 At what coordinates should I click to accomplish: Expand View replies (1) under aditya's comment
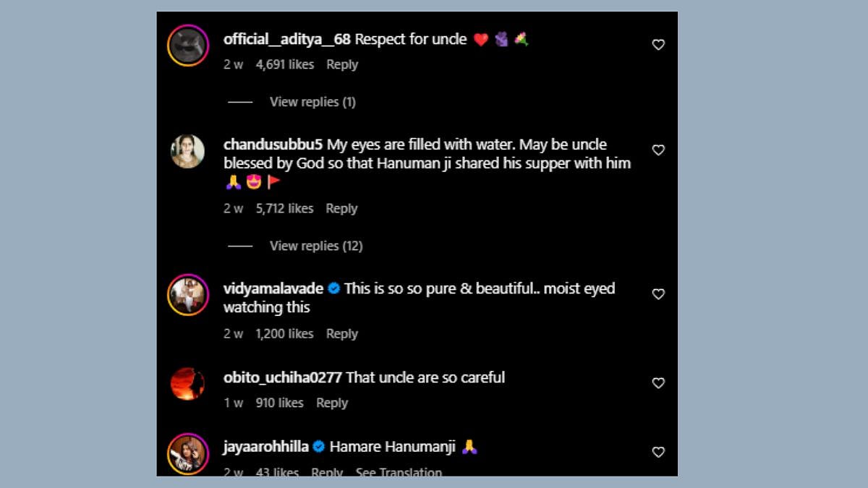(312, 102)
